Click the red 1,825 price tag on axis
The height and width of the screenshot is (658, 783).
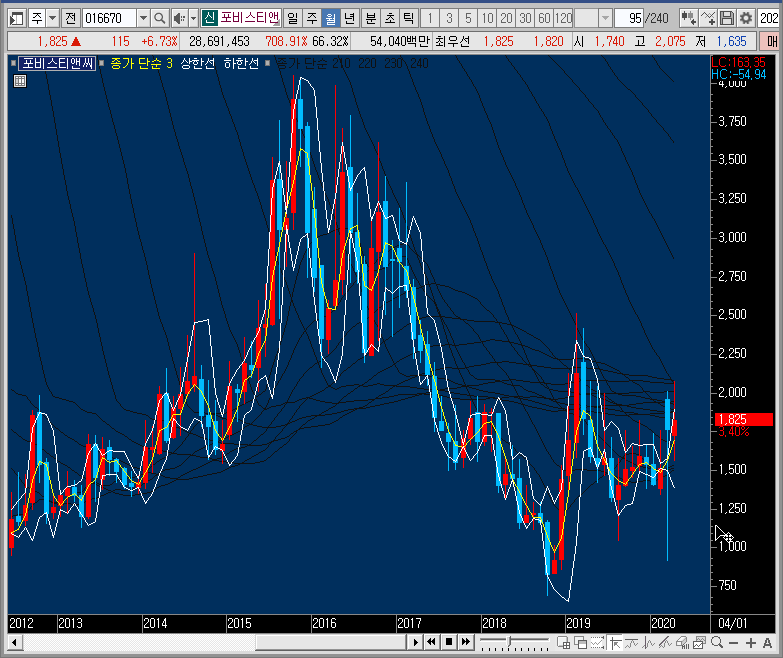click(743, 419)
